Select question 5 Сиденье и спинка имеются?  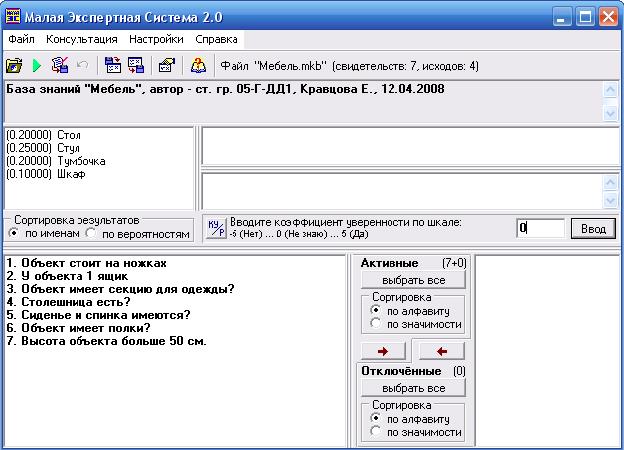[98, 315]
